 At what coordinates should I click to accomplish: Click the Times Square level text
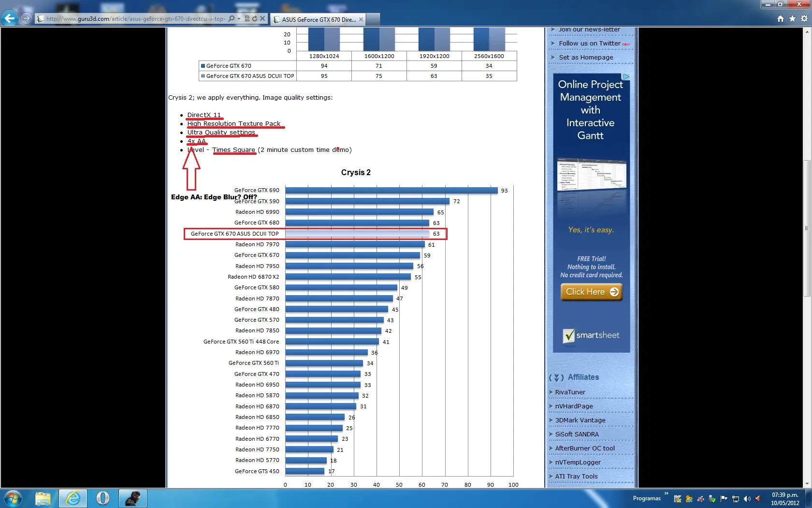coord(233,150)
